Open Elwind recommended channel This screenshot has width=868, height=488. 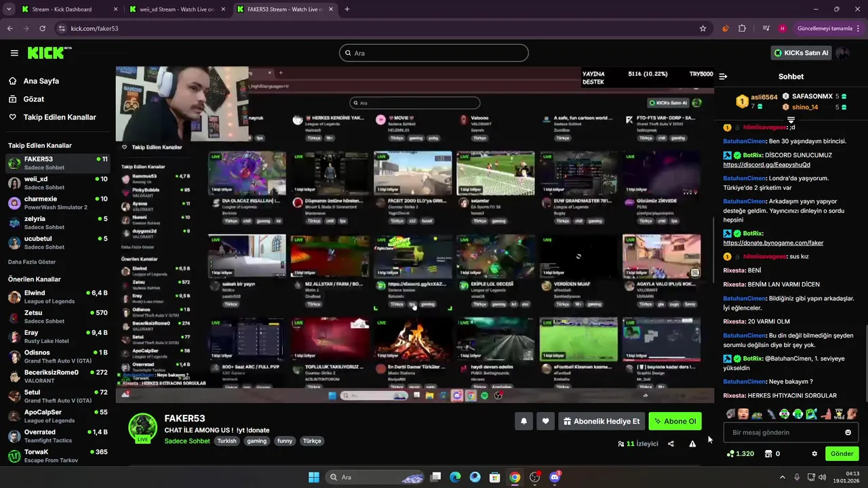click(x=58, y=297)
